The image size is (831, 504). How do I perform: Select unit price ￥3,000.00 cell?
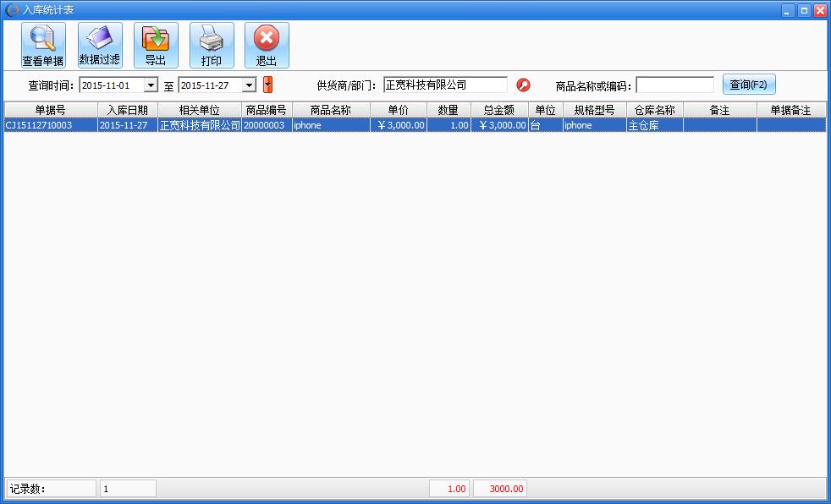pos(399,125)
